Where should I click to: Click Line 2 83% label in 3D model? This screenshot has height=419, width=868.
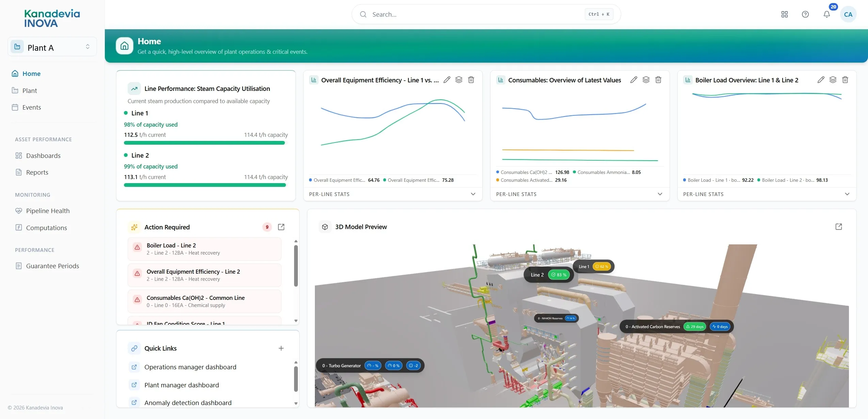point(548,275)
